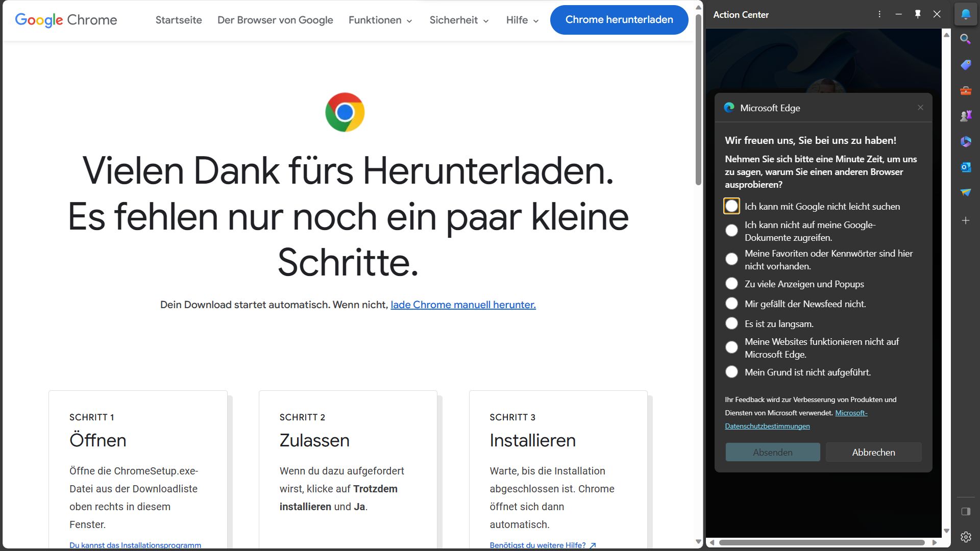This screenshot has height=551, width=980.
Task: Open the Tools toolbox sidebar icon
Action: tap(965, 91)
